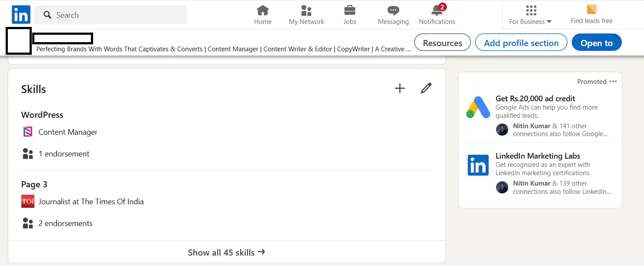Open the Home feed icon
This screenshot has width=644, height=266.
tap(263, 10)
